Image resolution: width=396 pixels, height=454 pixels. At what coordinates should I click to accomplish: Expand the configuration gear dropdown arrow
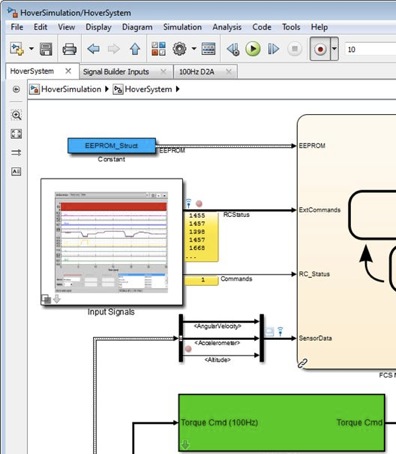tap(194, 49)
